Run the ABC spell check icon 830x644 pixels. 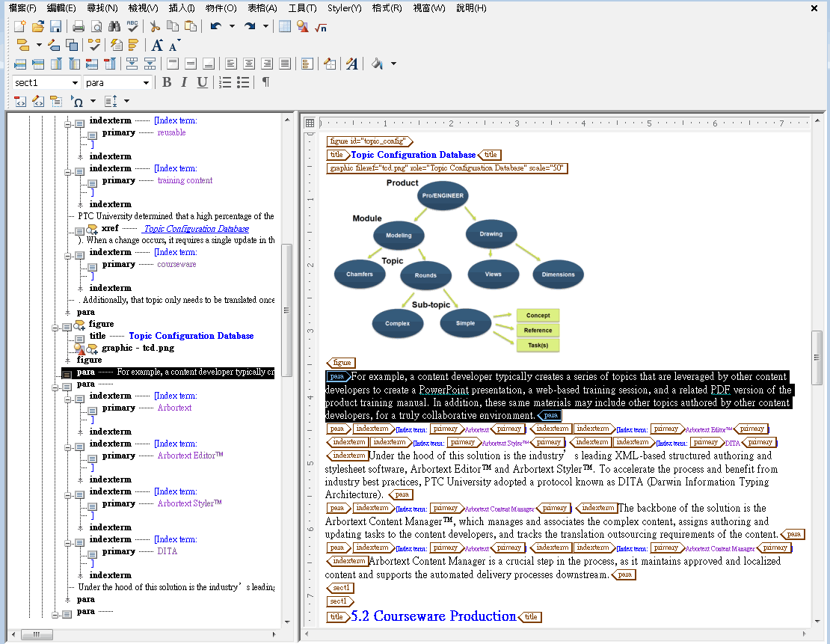[x=132, y=26]
